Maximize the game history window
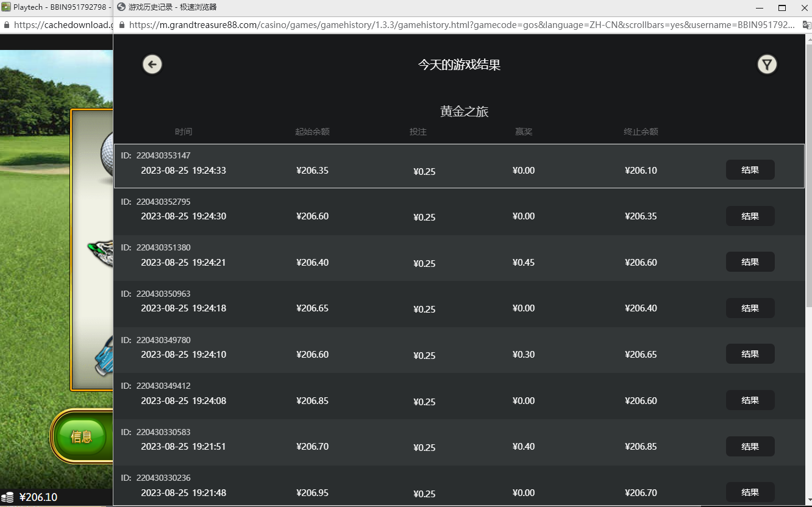 coord(782,8)
